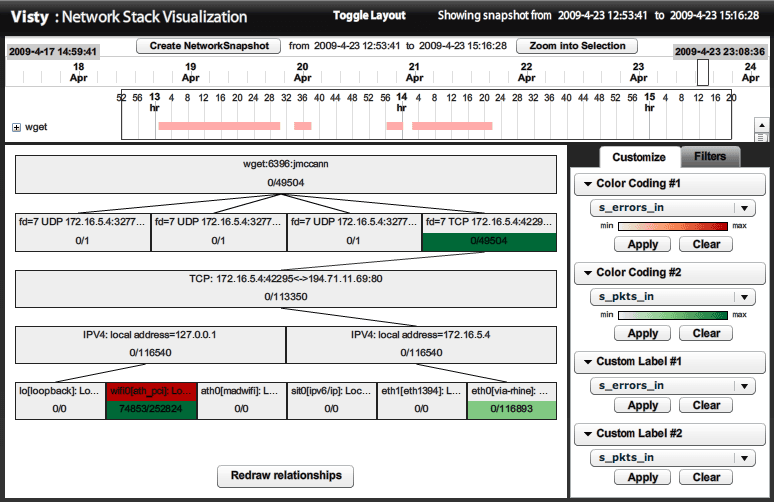Collapse the Color Coding #2 section
Image resolution: width=774 pixels, height=502 pixels.
click(585, 272)
